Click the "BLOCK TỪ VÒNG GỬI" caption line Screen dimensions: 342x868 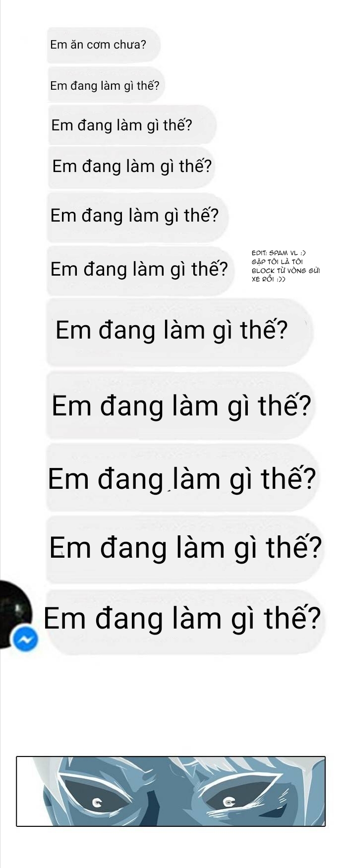tap(285, 271)
